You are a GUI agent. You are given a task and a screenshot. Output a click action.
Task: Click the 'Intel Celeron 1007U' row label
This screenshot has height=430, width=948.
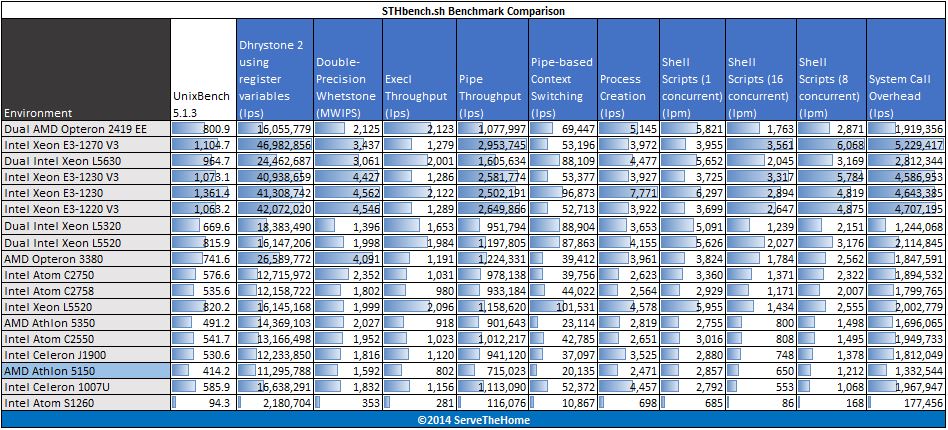[86, 386]
